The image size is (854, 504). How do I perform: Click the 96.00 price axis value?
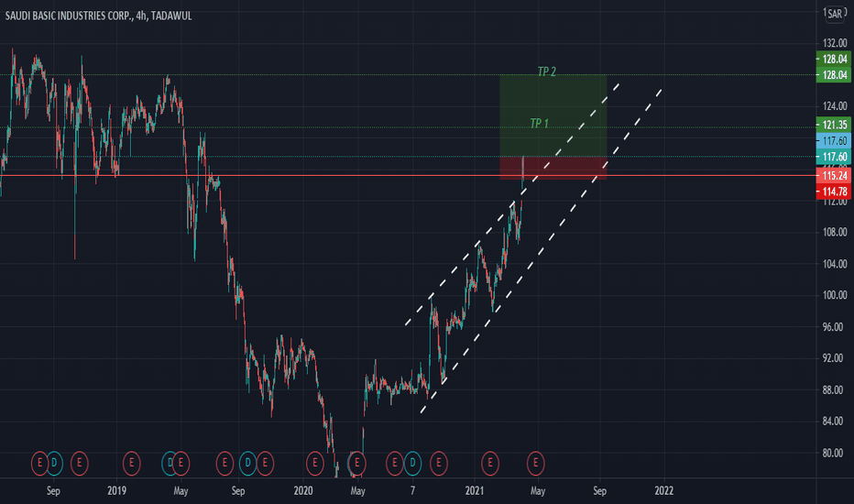pyautogui.click(x=835, y=327)
